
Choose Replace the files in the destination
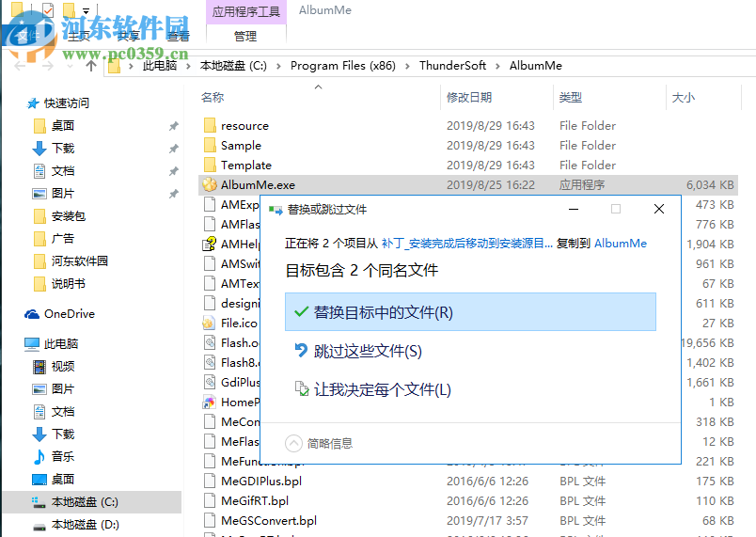click(x=470, y=312)
